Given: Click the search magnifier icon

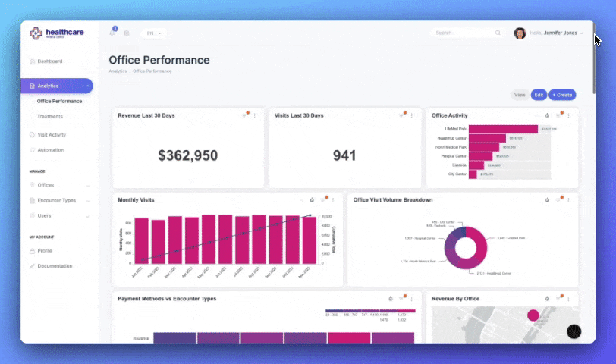Looking at the screenshot, I should tap(498, 33).
